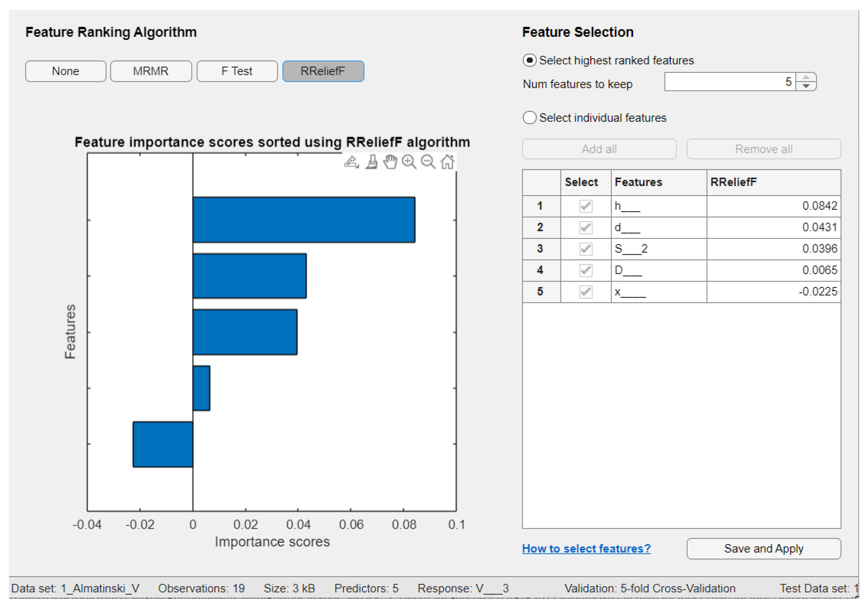This screenshot has width=868, height=609.
Task: Restore chart view with home icon
Action: click(x=447, y=162)
